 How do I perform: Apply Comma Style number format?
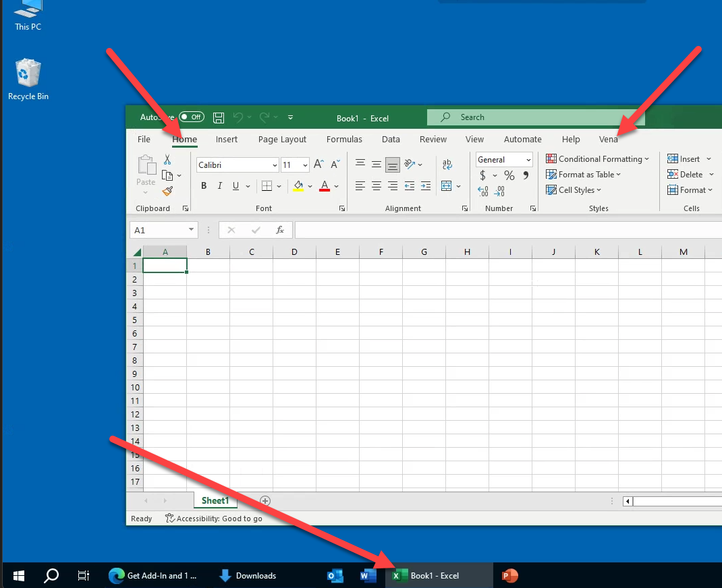coord(526,175)
